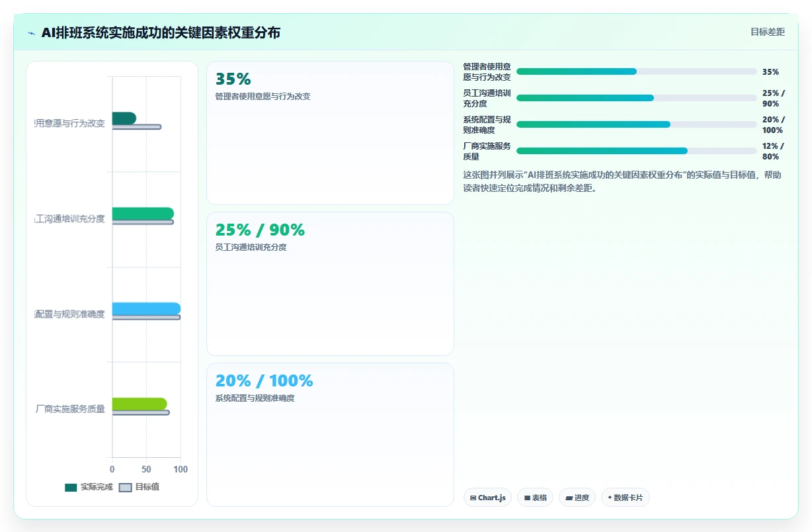Click the gray target bar for 使用意愿与行为改变

point(136,127)
